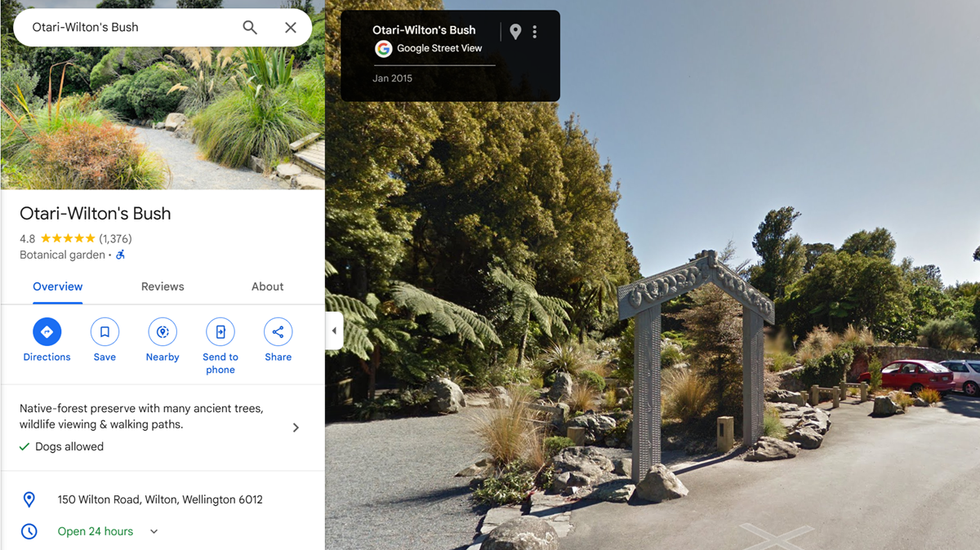The image size is (980, 550).
Task: Share this place via the Share icon
Action: [278, 332]
